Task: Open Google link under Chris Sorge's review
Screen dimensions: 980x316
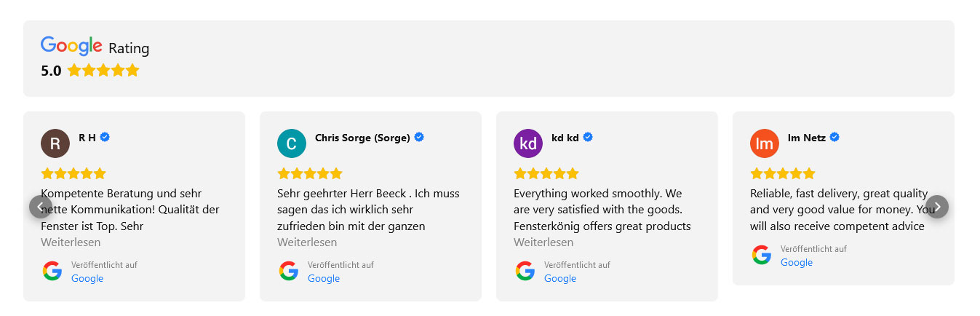Action: (x=324, y=278)
